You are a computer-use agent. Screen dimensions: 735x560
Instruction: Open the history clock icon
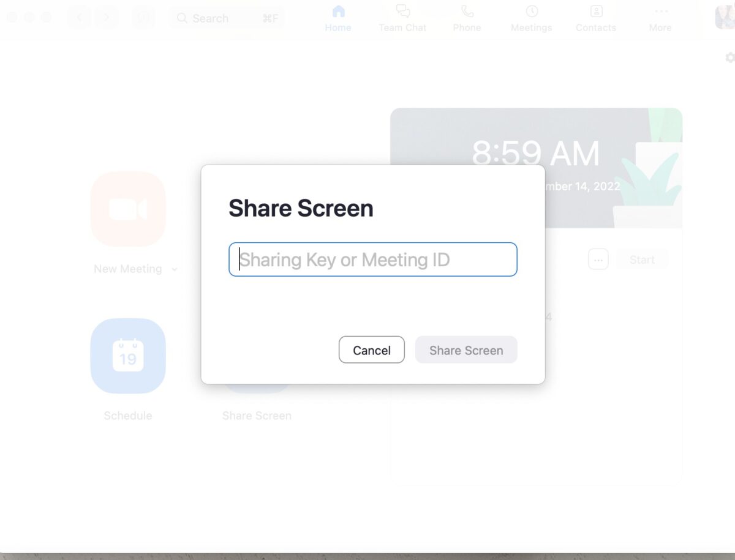(x=143, y=18)
